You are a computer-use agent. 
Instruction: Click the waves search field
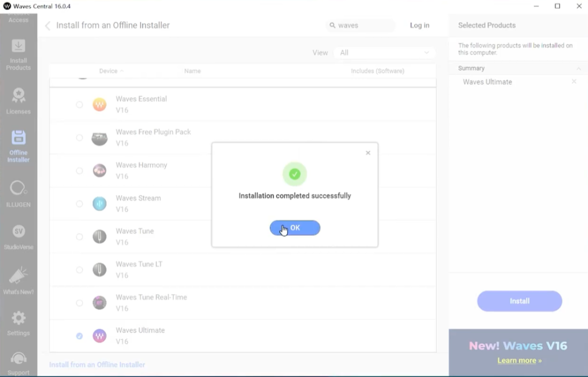[x=361, y=25]
